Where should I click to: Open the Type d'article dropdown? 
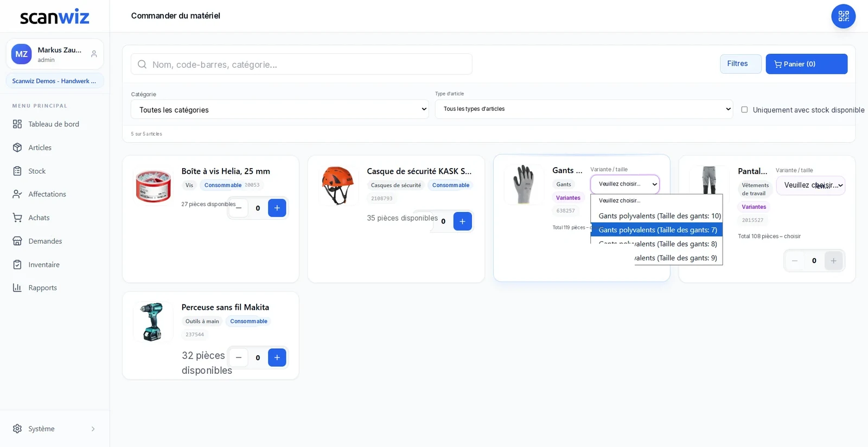click(584, 109)
